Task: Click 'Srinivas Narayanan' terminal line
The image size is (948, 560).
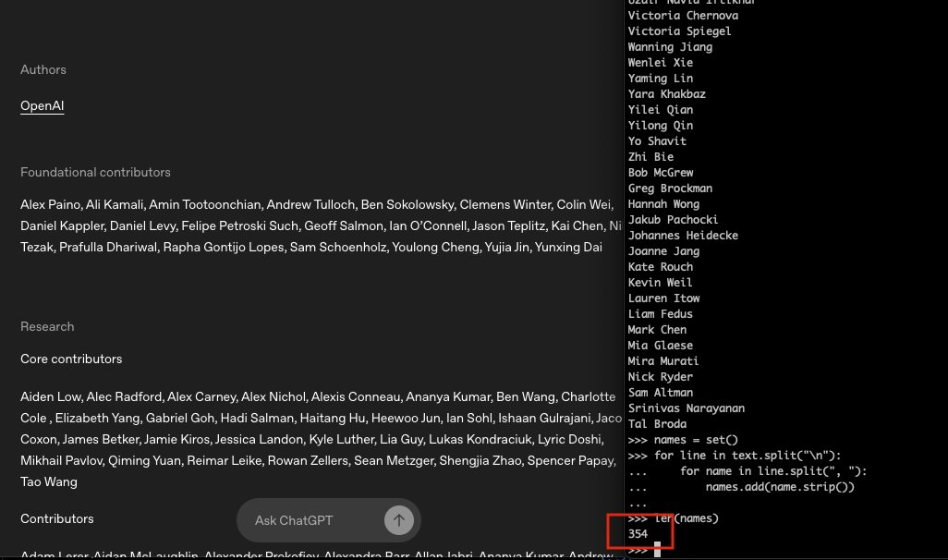Action: [687, 408]
